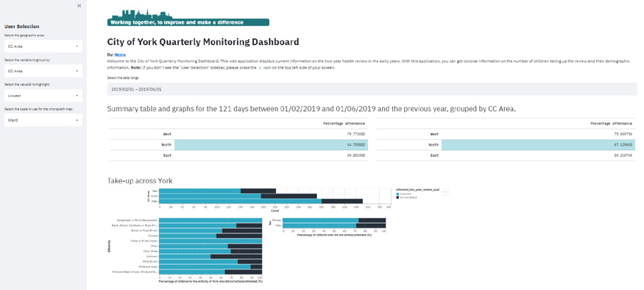
Task: Click the 'Attended' legend color swatch
Action: pyautogui.click(x=397, y=194)
